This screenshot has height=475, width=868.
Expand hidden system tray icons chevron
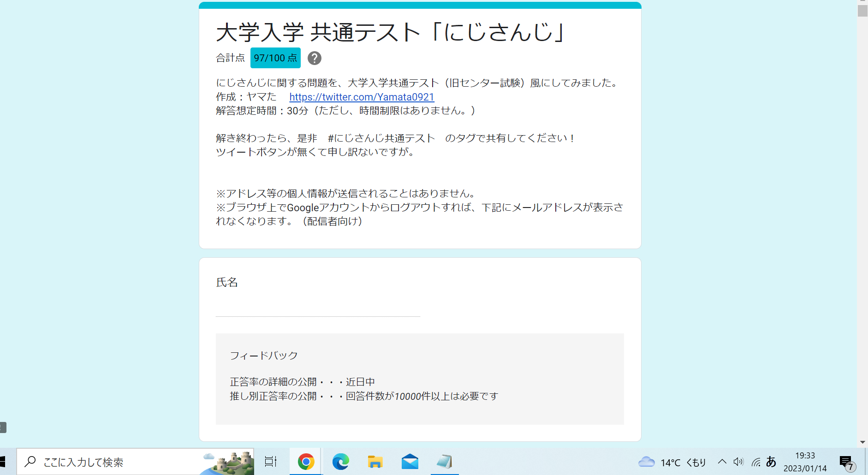[722, 462]
